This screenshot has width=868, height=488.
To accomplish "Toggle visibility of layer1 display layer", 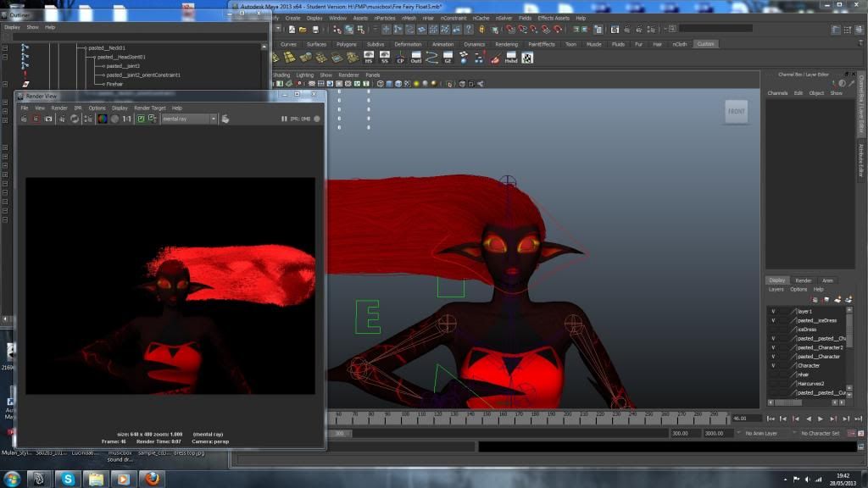I will (773, 311).
